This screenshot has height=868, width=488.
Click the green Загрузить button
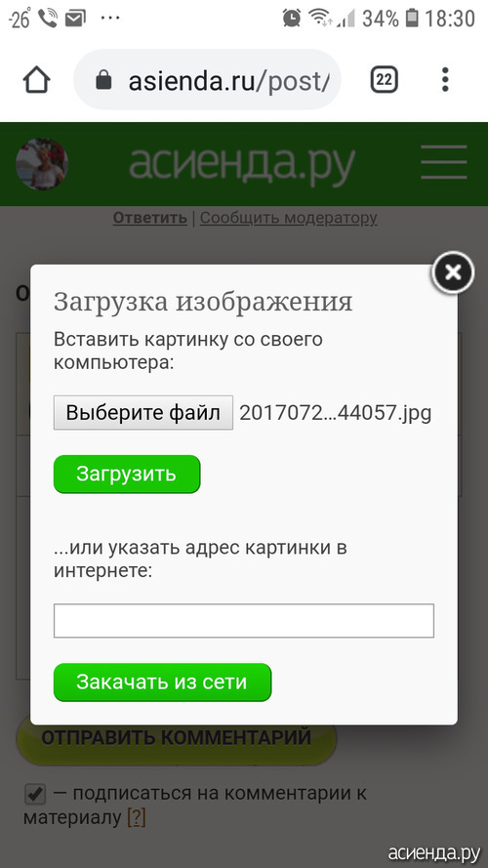127,474
